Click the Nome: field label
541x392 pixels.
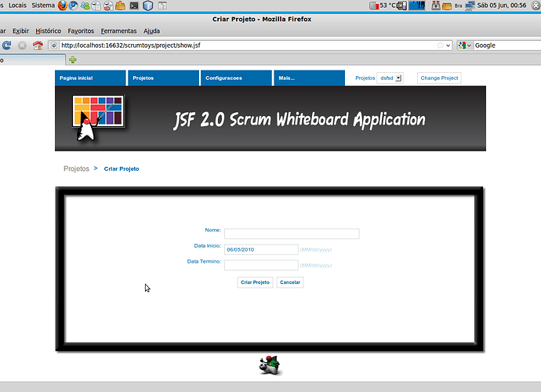(213, 230)
